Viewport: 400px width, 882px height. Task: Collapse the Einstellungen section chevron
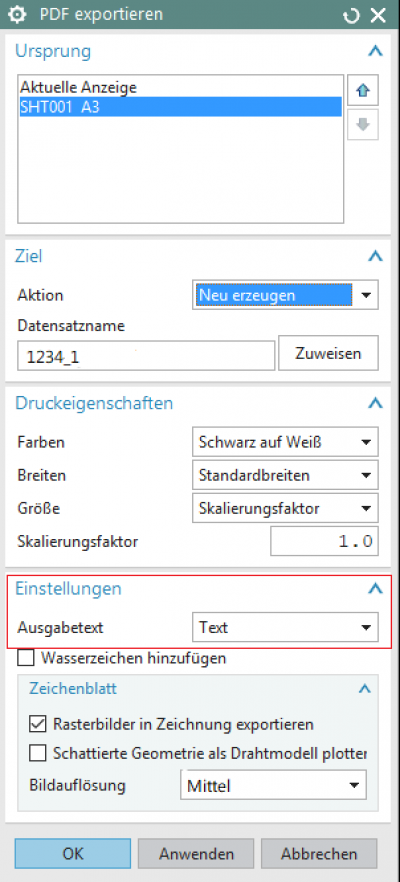pos(375,589)
